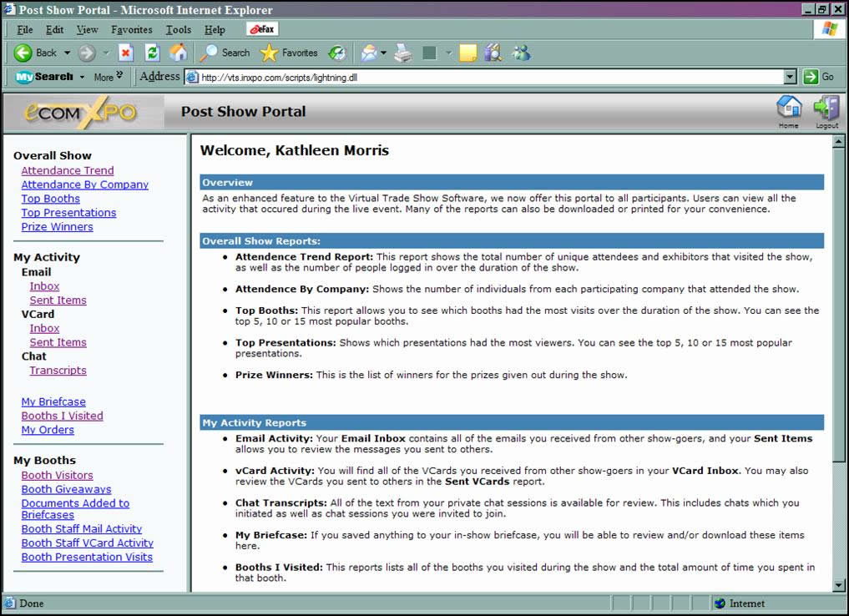The height and width of the screenshot is (616, 849).
Task: Click the Print icon in toolbar
Action: (x=403, y=53)
